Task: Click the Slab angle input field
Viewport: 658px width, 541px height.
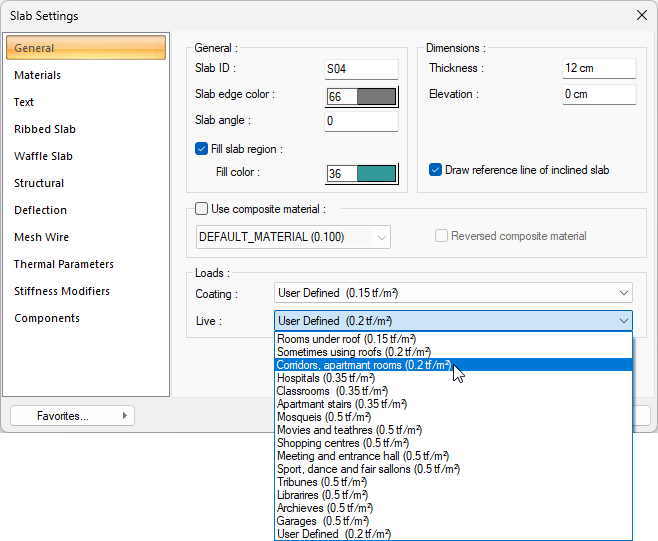Action: pos(361,121)
